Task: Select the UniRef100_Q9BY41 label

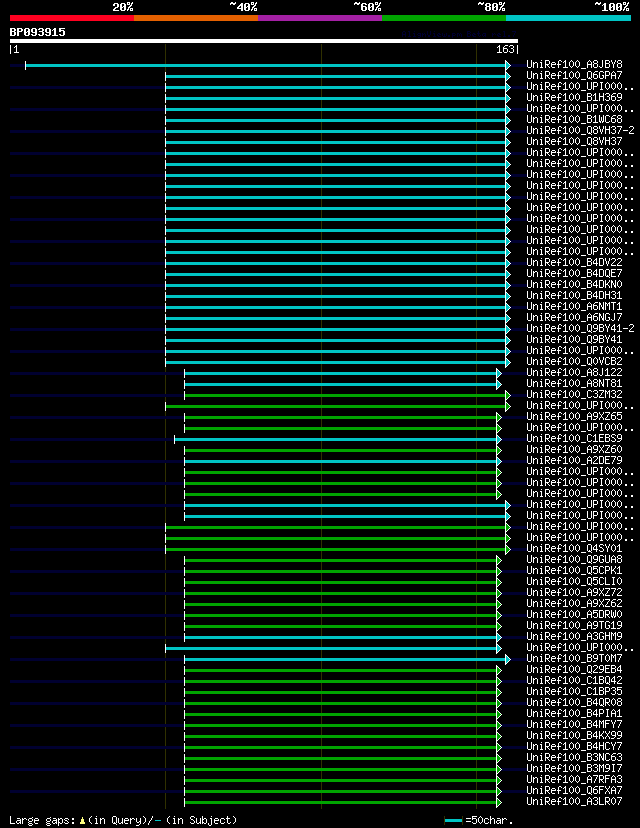Action: [575, 340]
